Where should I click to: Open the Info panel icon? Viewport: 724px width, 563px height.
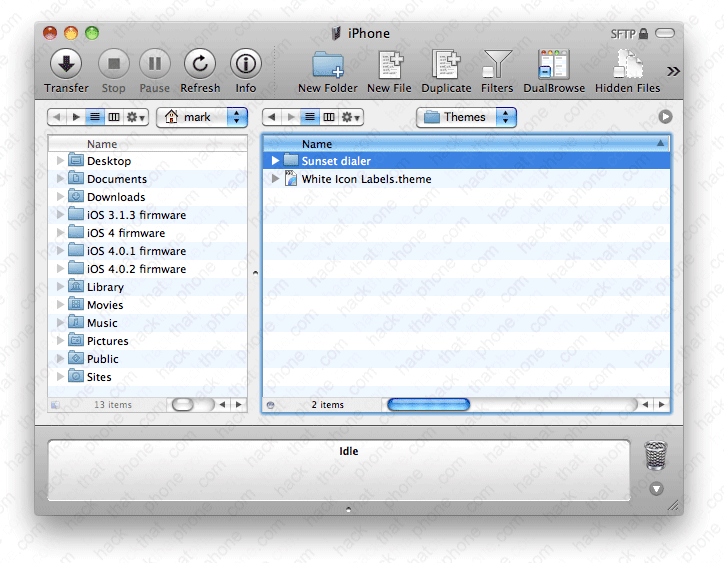click(246, 65)
